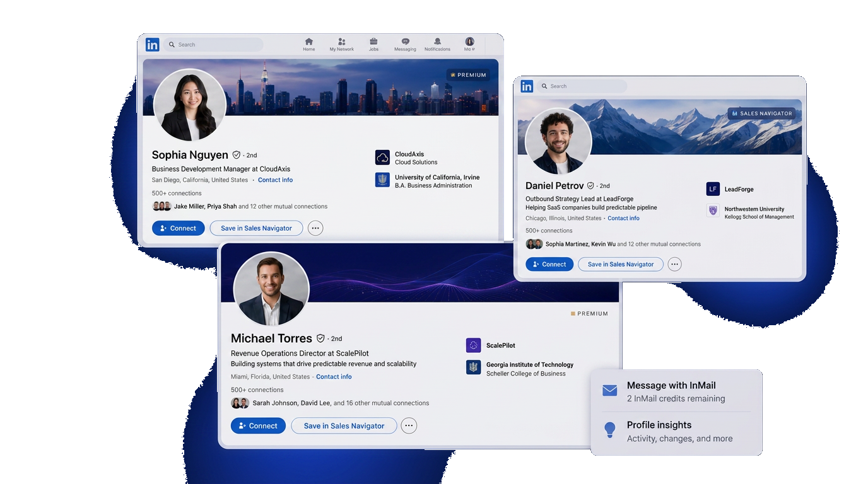Screen dimensions: 868x484
Task: Click the Northwestern University logo
Action: (713, 211)
